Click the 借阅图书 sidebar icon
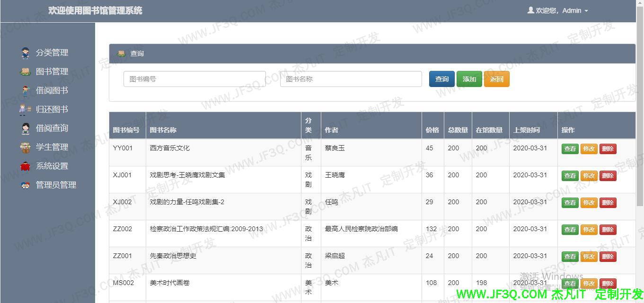Image resolution: width=644 pixels, height=303 pixels. (x=26, y=91)
